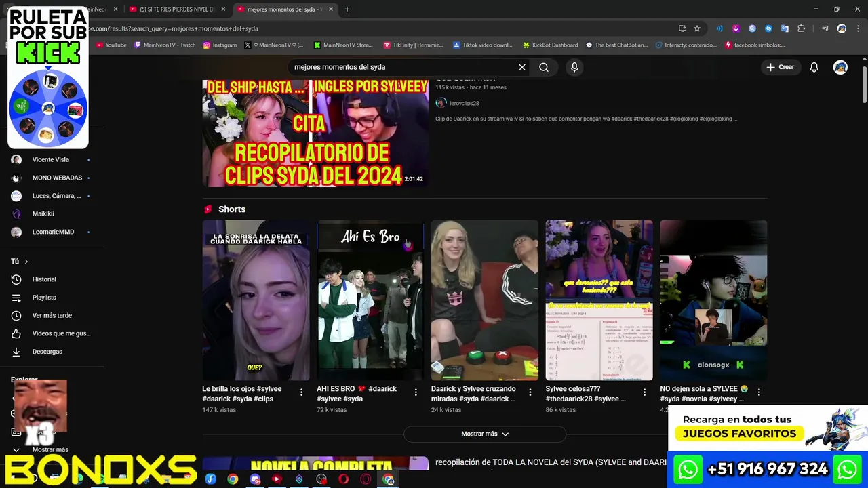The height and width of the screenshot is (488, 868).
Task: Open options for 'Sylvee celosa???' short
Action: [644, 392]
